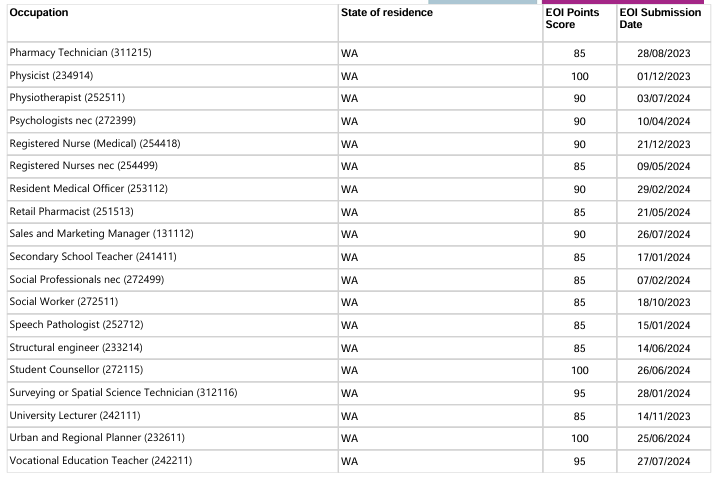Screen dimensions: 719x479
Task: Select the Physicist (234914) occupation cell
Action: point(56,75)
